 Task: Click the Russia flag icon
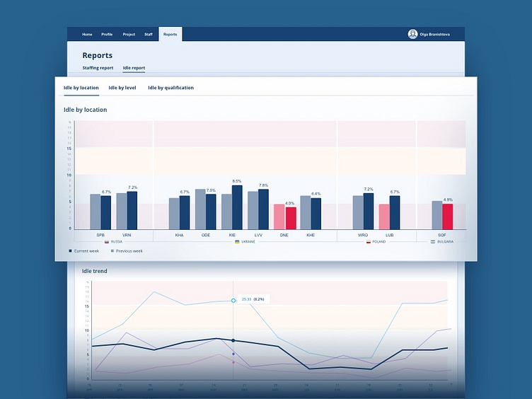(107, 242)
